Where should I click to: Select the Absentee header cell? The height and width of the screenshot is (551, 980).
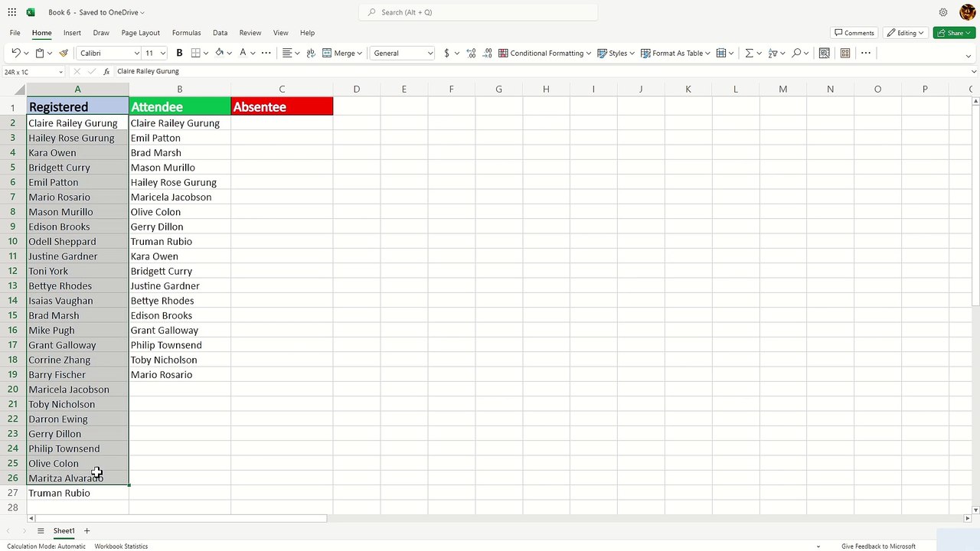pos(282,106)
